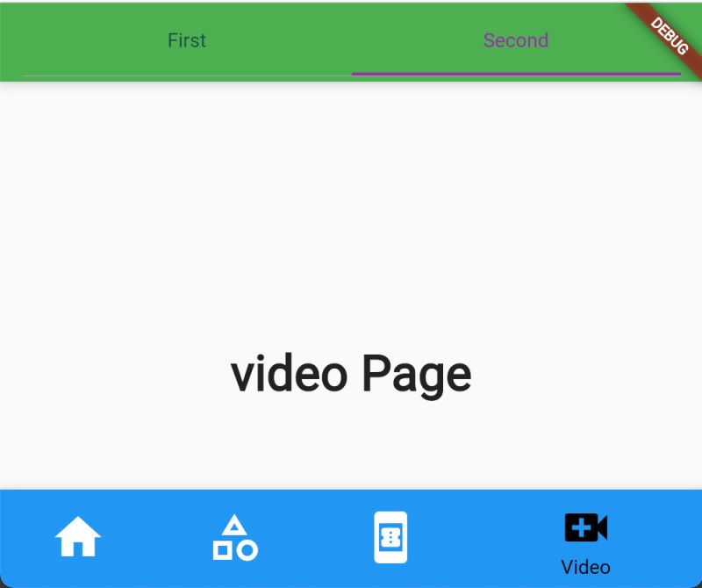Click the plus sign inside video icon
This screenshot has width=702, height=588.
click(582, 527)
